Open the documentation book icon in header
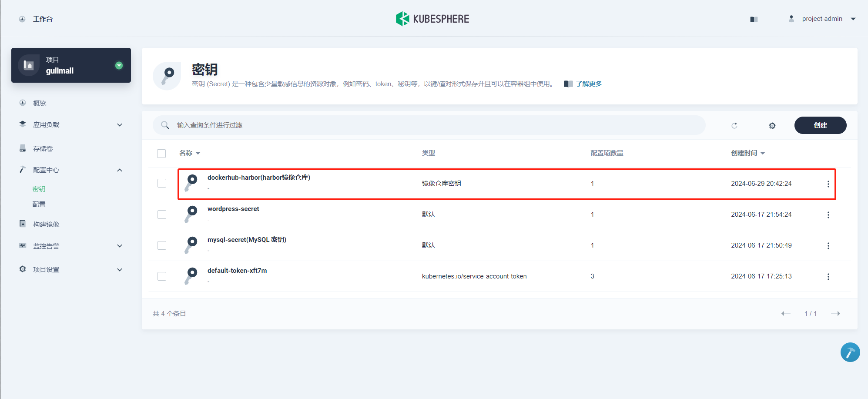 [x=754, y=19]
